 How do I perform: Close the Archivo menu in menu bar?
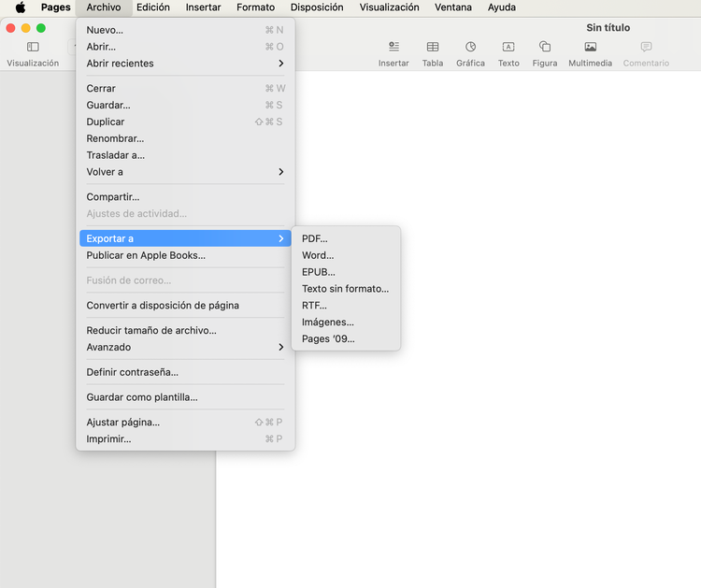[104, 7]
